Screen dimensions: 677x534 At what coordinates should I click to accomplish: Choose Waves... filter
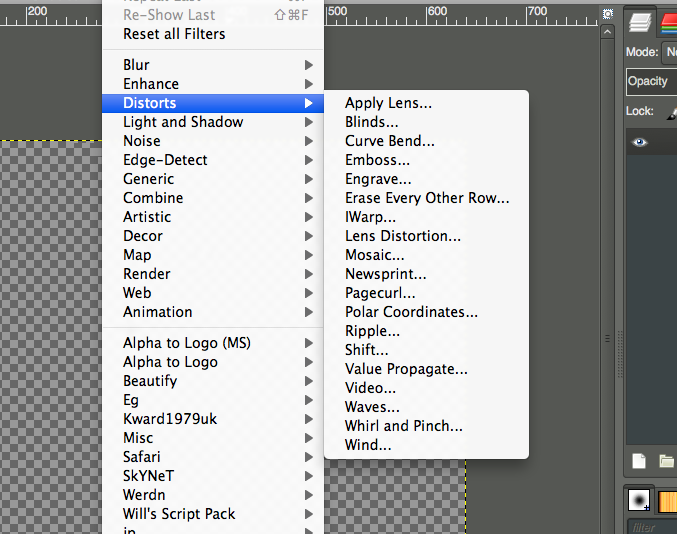pyautogui.click(x=426, y=407)
